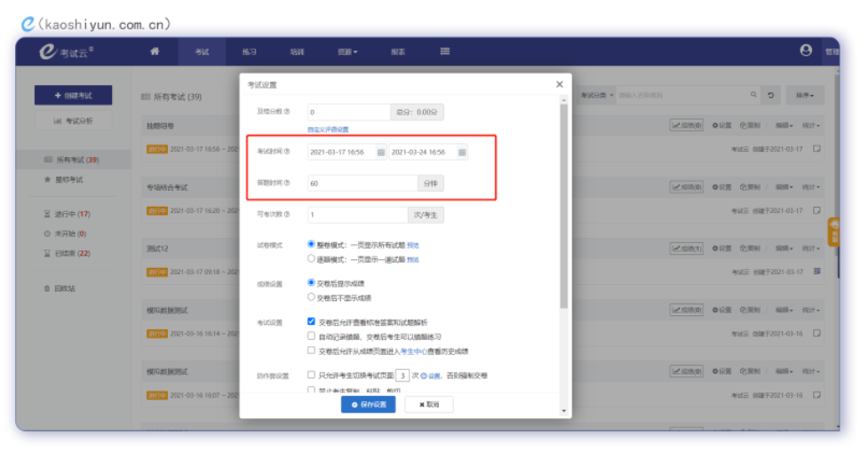The width and height of the screenshot is (868, 450).
Task: Open the calendar picker for exam start time
Action: click(380, 153)
